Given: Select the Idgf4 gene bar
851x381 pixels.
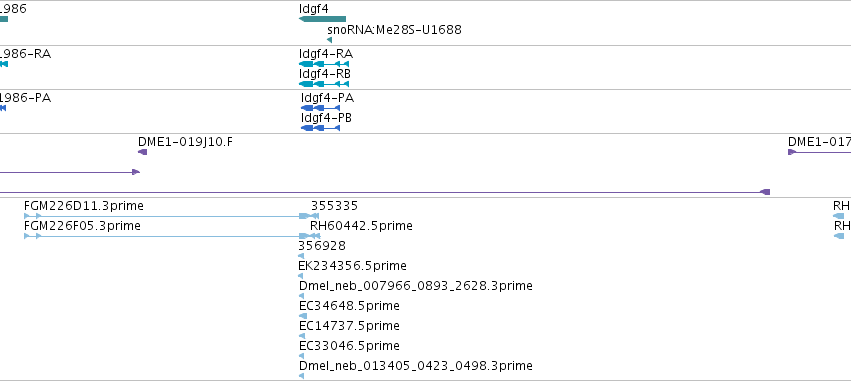Looking at the screenshot, I should click(322, 19).
